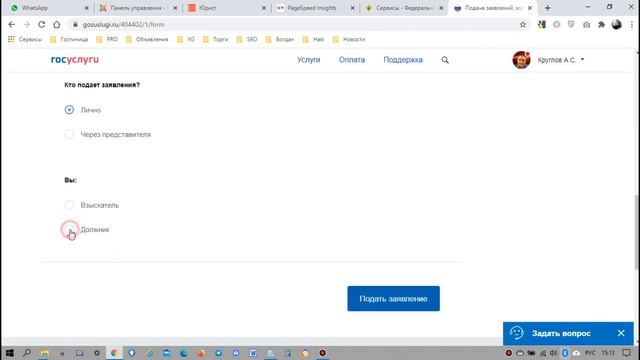Select the Лично radio button

[69, 110]
